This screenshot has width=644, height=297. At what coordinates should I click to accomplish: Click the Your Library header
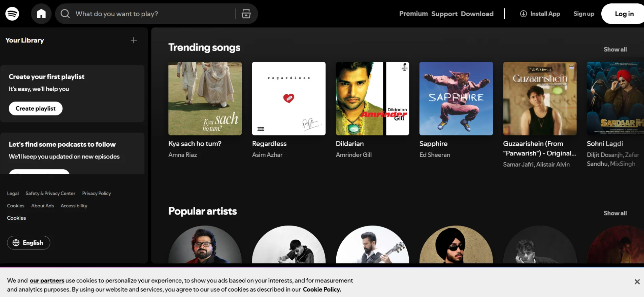(x=25, y=40)
